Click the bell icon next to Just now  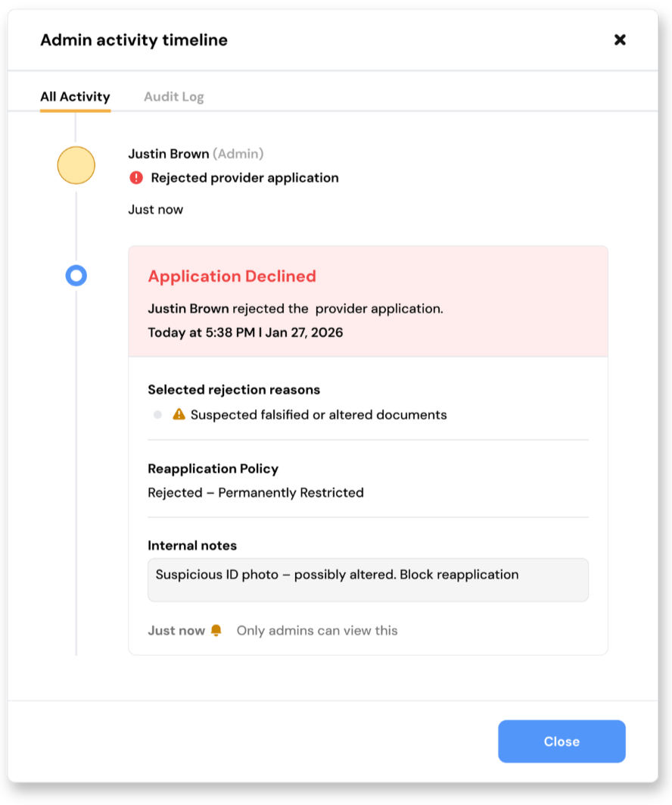pos(216,631)
